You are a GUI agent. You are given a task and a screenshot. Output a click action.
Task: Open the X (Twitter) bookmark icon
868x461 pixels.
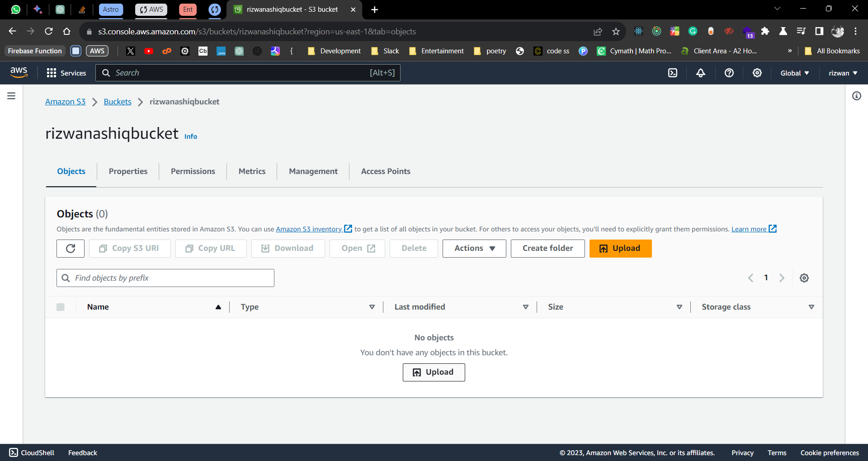coord(131,51)
